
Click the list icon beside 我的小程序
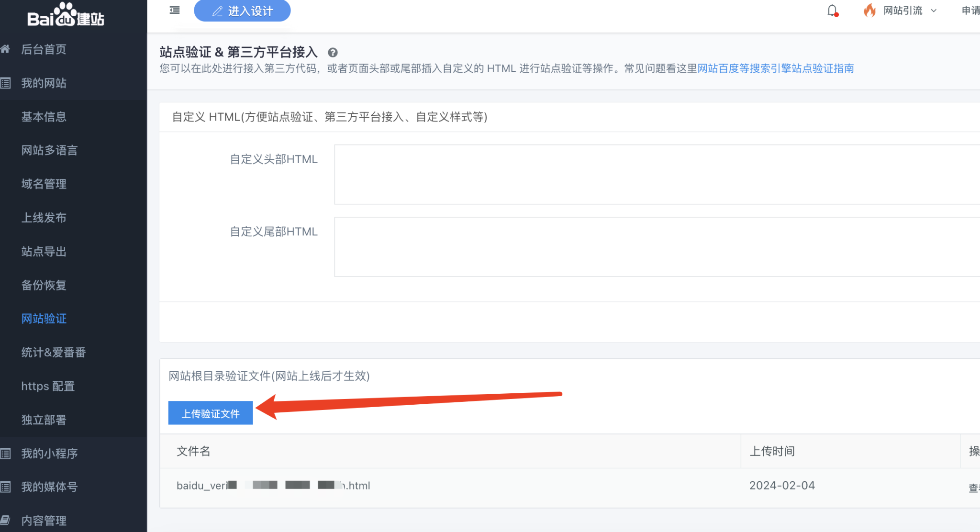[5, 454]
